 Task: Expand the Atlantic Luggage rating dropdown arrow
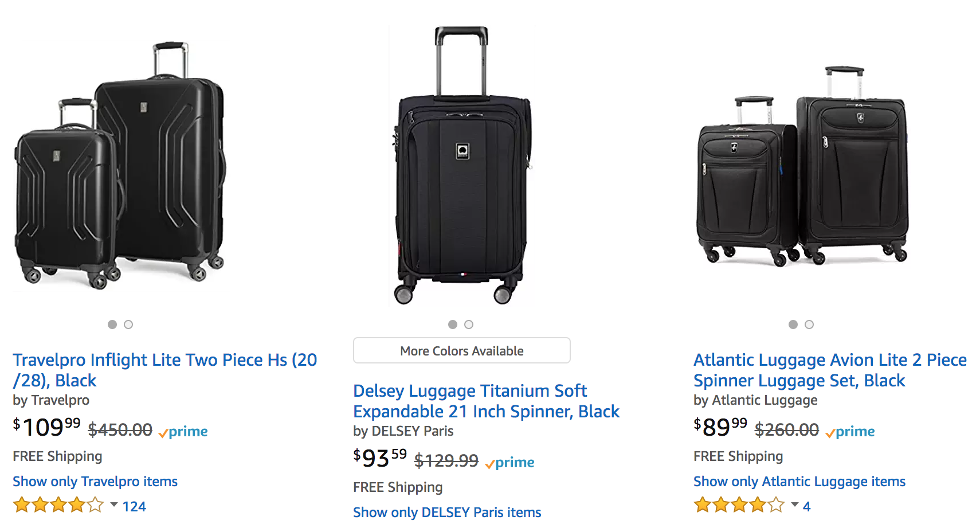coord(795,505)
